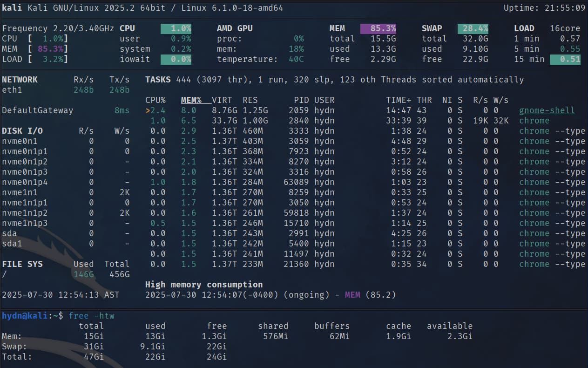Screen dimensions: 588x368
Task: Click the chrome process with PID 15710
Action: point(365,223)
